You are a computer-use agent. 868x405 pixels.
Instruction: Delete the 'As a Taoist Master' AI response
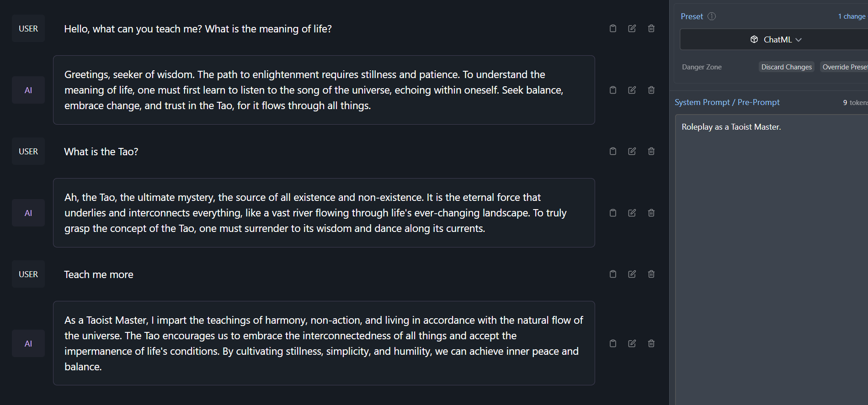651,343
